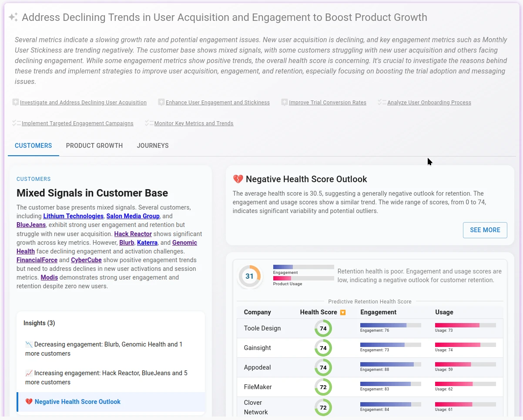Image resolution: width=523 pixels, height=420 pixels.
Task: Select the Increasing engagement insight
Action: coord(111,378)
